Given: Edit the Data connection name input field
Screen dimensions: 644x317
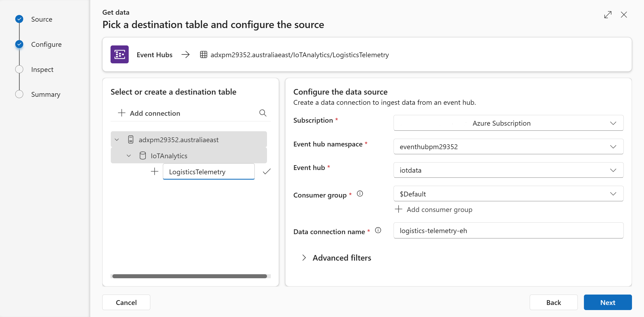Looking at the screenshot, I should pos(508,230).
